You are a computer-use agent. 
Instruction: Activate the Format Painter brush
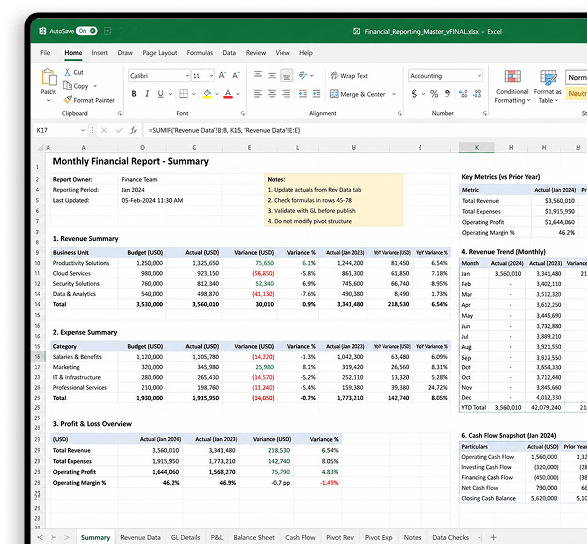coord(89,100)
